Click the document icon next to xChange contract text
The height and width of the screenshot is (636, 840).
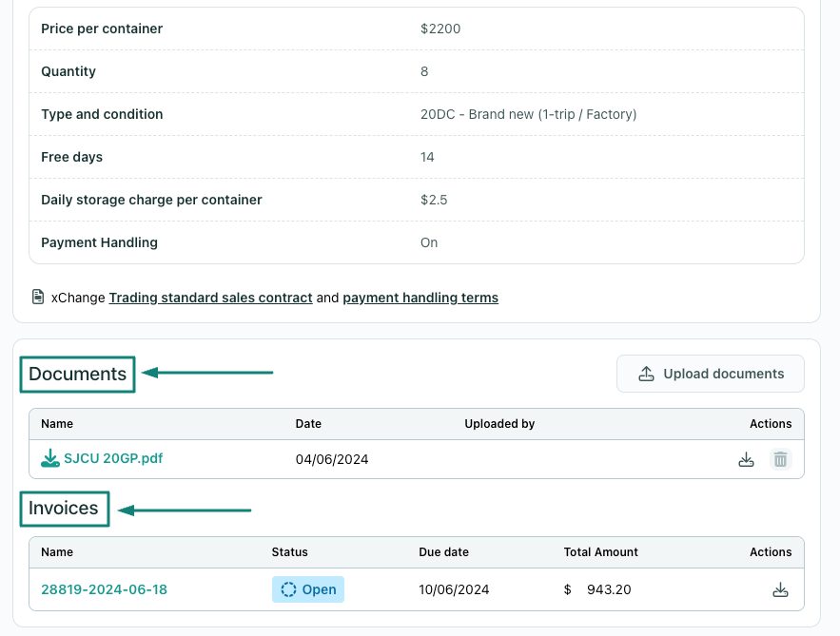pos(36,297)
